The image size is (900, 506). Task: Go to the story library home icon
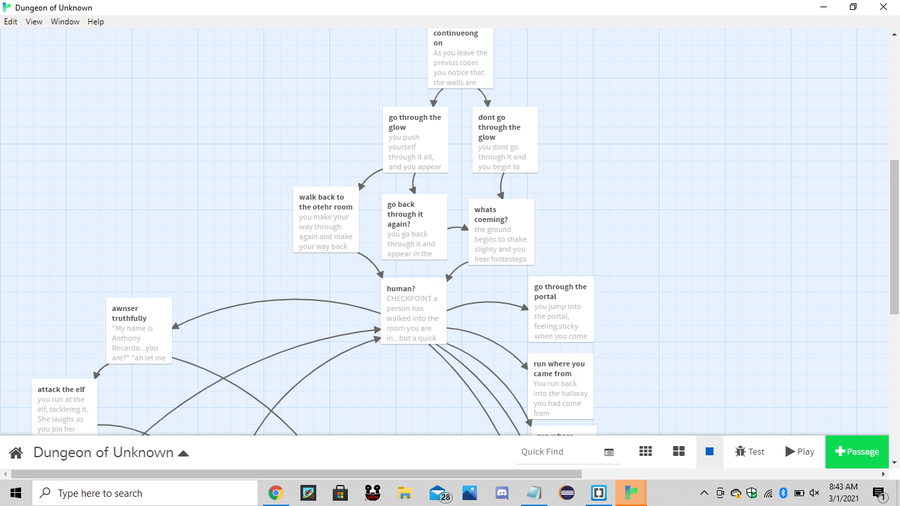click(16, 453)
